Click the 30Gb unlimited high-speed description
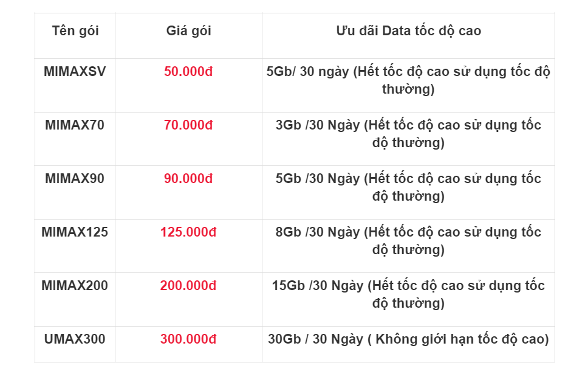This screenshot has height=374, width=588. [x=408, y=339]
